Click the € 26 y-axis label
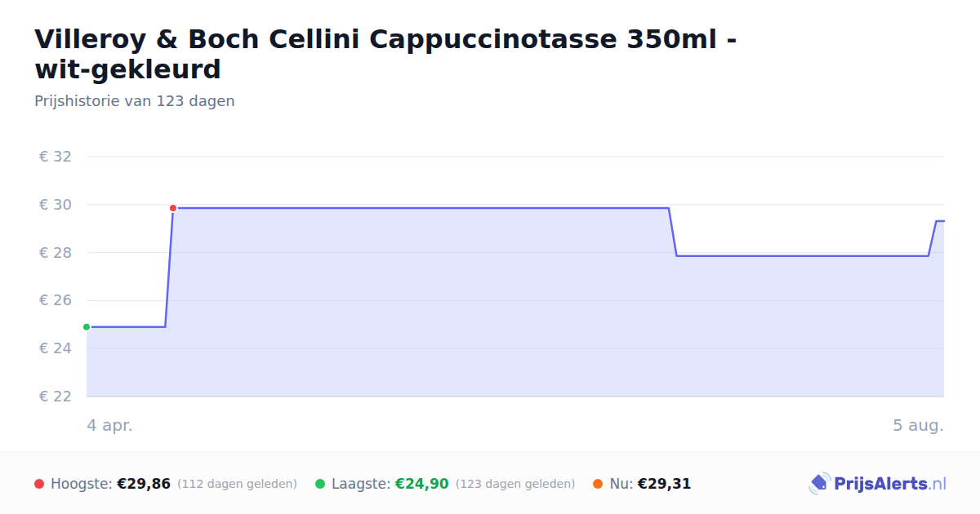 [x=56, y=300]
